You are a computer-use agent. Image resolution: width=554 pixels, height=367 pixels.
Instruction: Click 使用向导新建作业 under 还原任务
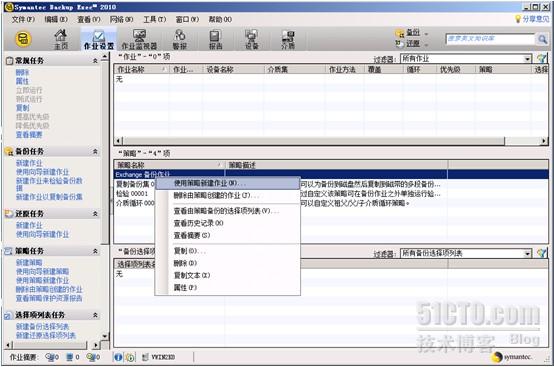[x=42, y=234]
